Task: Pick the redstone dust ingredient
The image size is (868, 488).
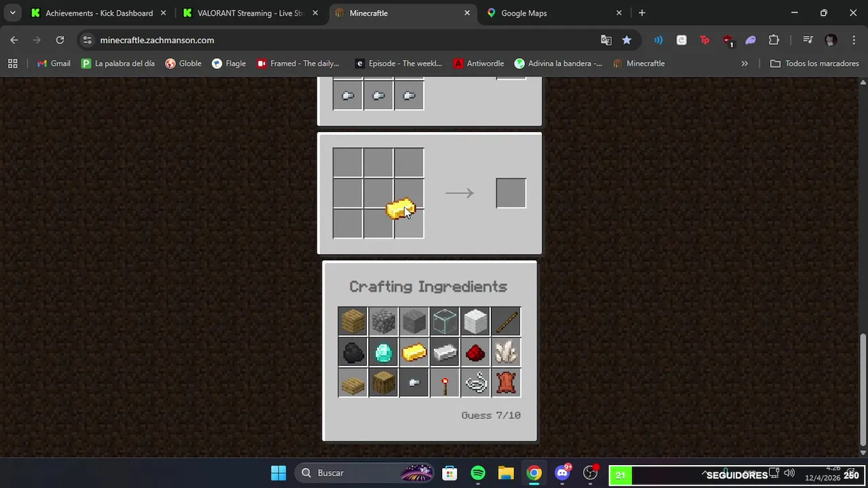Action: pyautogui.click(x=475, y=352)
